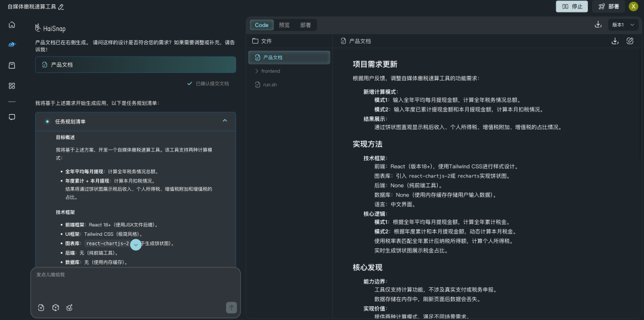
Task: Click 产品文档 icon in document header
Action: (x=343, y=41)
